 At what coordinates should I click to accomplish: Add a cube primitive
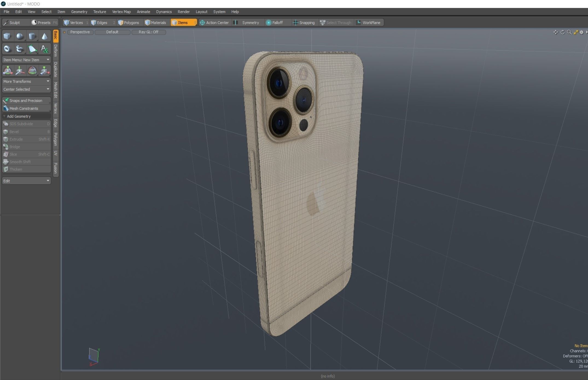coord(7,36)
